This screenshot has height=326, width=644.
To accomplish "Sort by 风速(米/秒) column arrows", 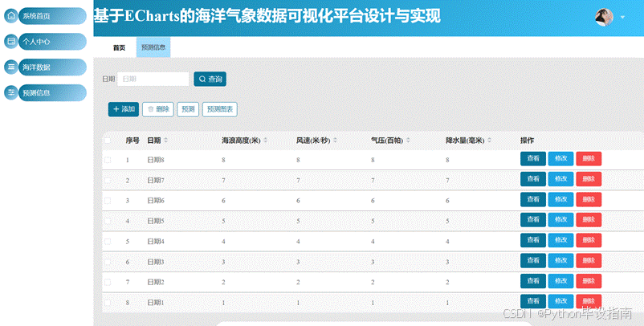I will tap(335, 141).
